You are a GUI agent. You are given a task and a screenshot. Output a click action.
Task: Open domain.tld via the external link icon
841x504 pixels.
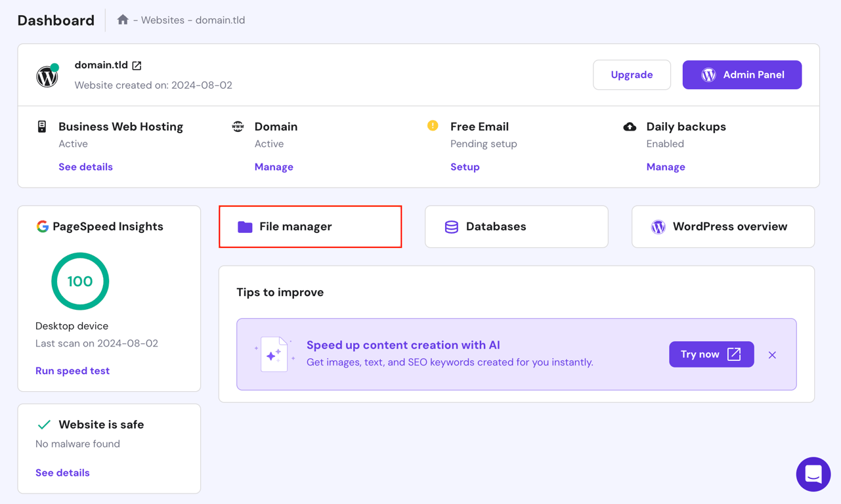(136, 64)
